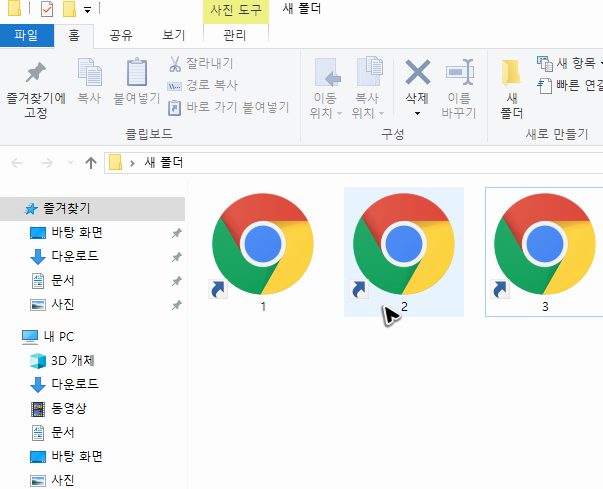Open the Customize Quick Access Toolbar dropdown

pyautogui.click(x=88, y=10)
